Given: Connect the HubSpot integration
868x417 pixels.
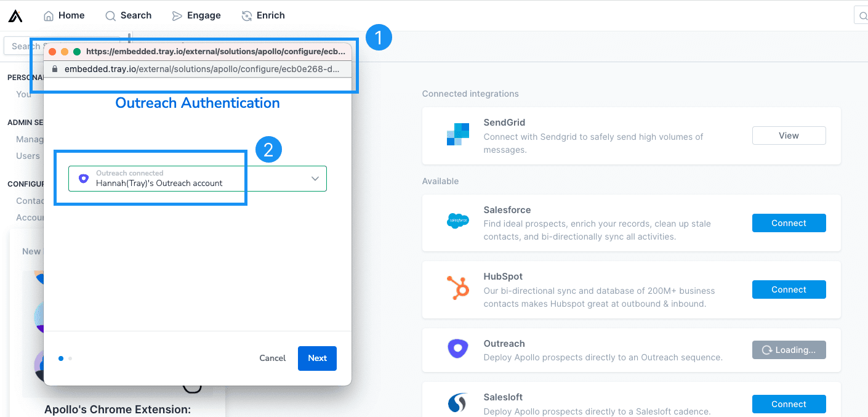Looking at the screenshot, I should 789,289.
